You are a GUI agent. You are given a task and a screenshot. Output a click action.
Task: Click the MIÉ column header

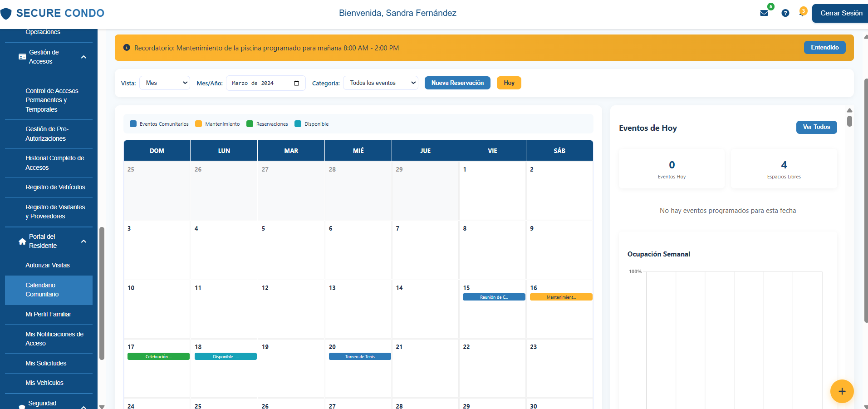(x=358, y=151)
